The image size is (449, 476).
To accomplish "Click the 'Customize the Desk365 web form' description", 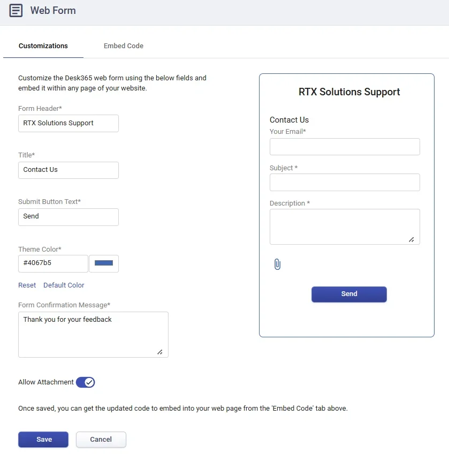I will click(x=112, y=83).
